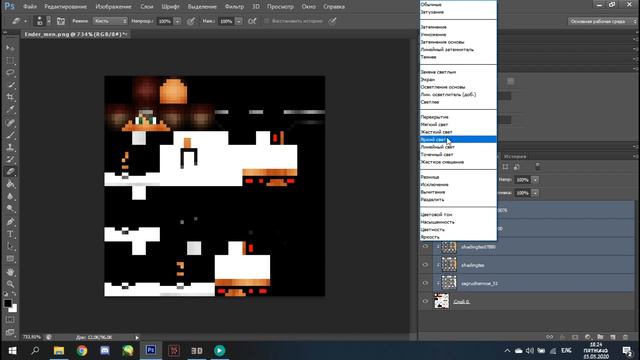
Task: Click the zoom percentage field in status bar
Action: point(31,337)
